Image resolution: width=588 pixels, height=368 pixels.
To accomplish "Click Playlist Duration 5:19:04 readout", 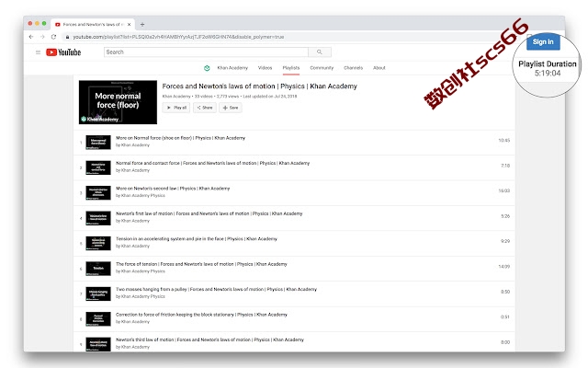I will pos(548,68).
